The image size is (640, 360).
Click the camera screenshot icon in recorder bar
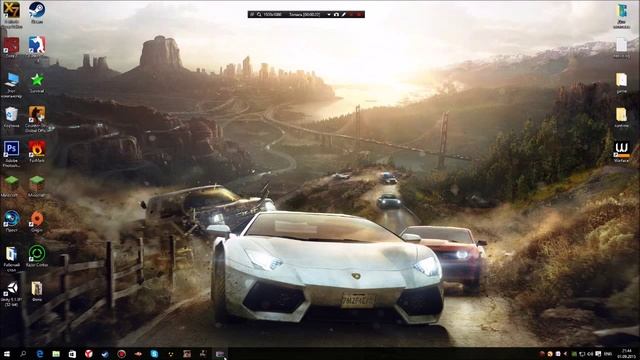coord(336,14)
